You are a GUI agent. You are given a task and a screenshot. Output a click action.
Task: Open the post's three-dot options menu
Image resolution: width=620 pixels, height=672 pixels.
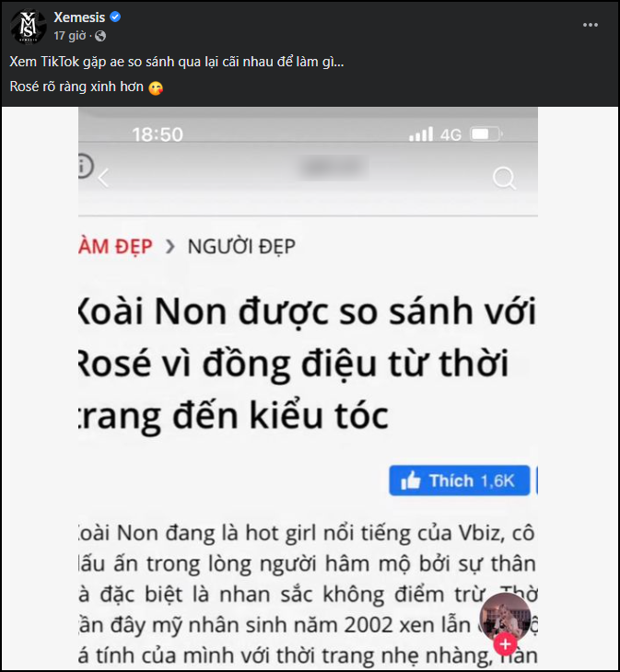[590, 25]
